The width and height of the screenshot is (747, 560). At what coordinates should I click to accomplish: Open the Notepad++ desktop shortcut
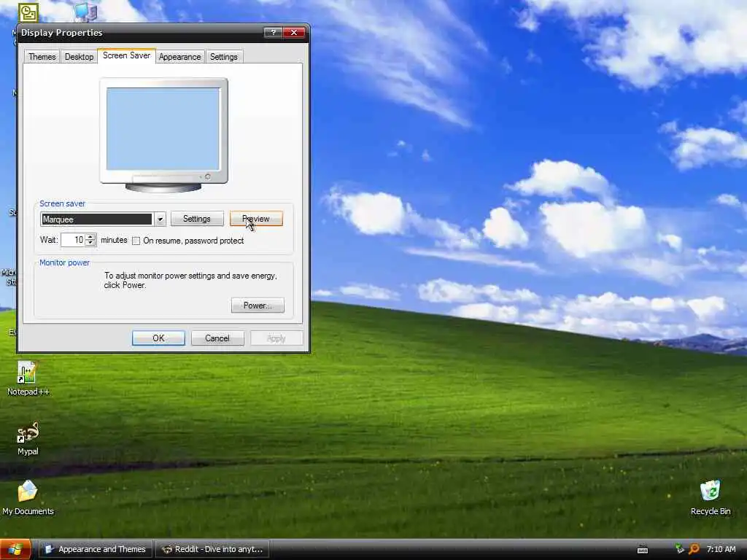pyautogui.click(x=28, y=378)
